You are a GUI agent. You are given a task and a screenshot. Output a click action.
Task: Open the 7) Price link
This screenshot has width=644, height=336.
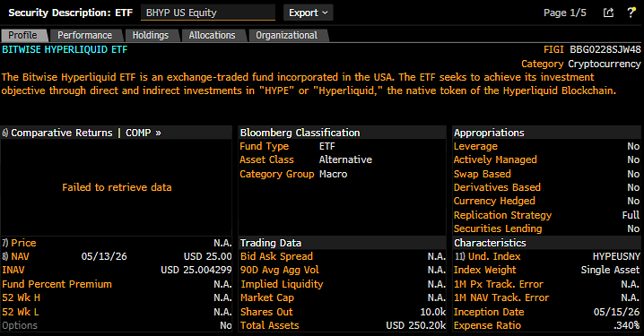pos(19,243)
